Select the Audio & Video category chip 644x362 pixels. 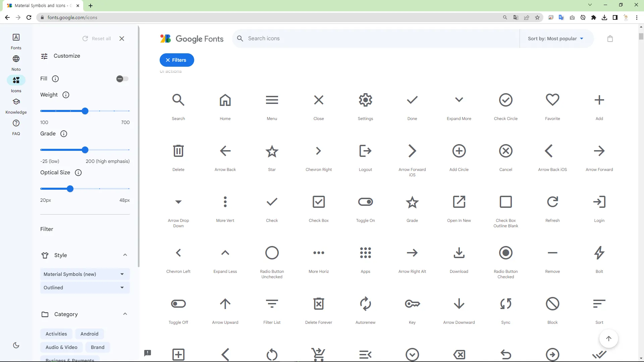[61, 347]
